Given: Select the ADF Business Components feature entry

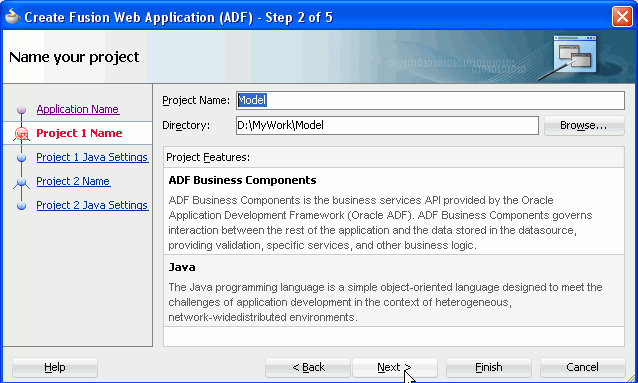Looking at the screenshot, I should (394, 211).
